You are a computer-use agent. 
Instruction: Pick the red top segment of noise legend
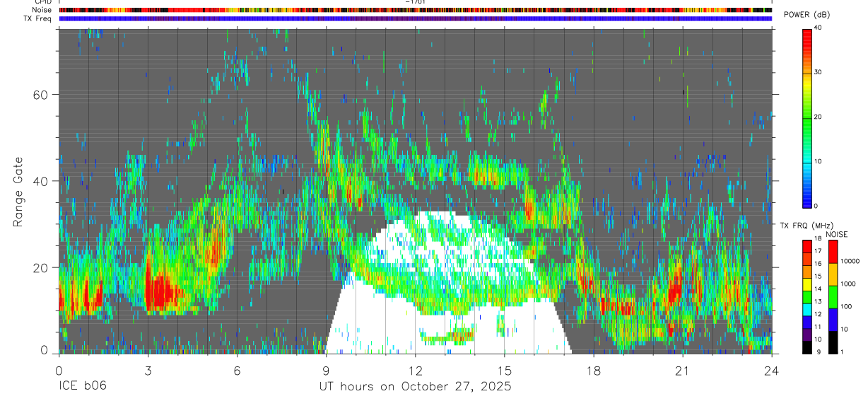click(833, 252)
